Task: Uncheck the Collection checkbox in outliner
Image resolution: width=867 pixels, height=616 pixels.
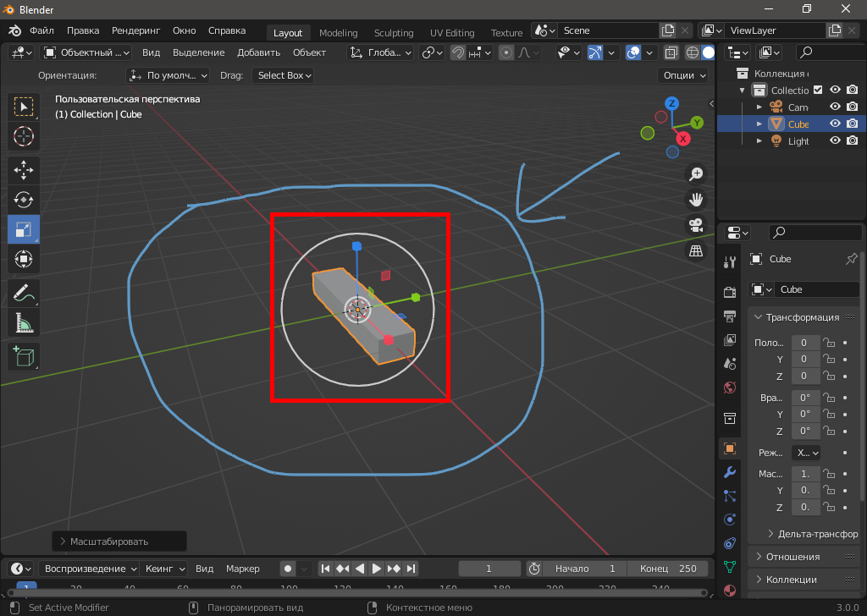Action: pos(818,91)
